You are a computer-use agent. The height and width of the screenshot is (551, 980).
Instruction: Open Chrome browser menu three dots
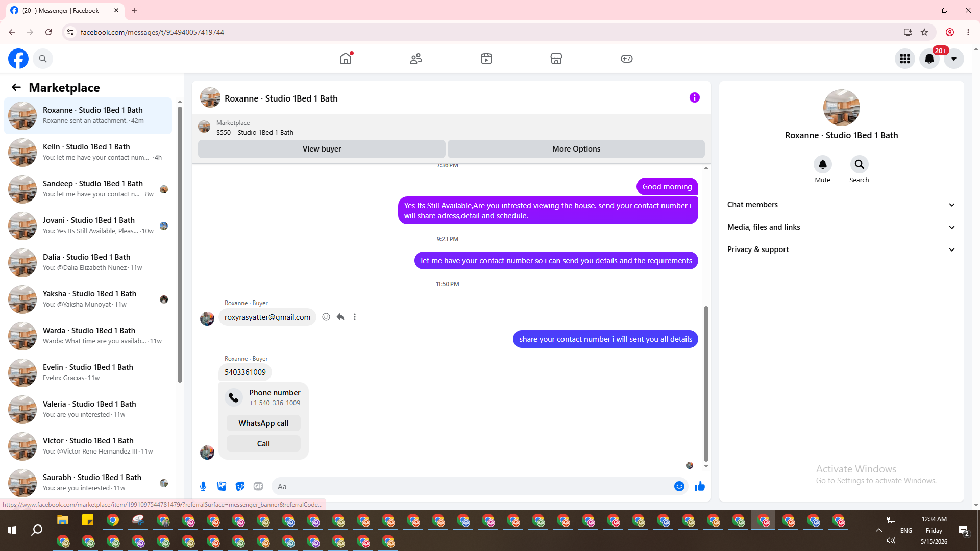coord(968,32)
